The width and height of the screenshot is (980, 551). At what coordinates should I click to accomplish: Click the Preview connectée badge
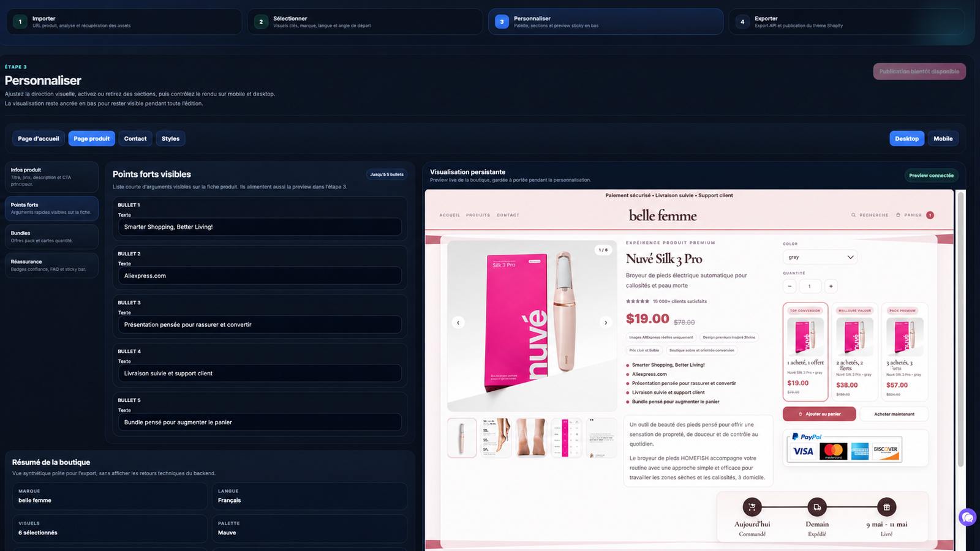(931, 176)
